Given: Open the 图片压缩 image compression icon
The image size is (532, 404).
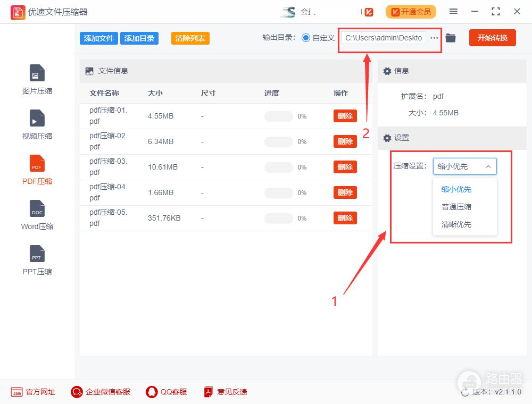Looking at the screenshot, I should [37, 73].
